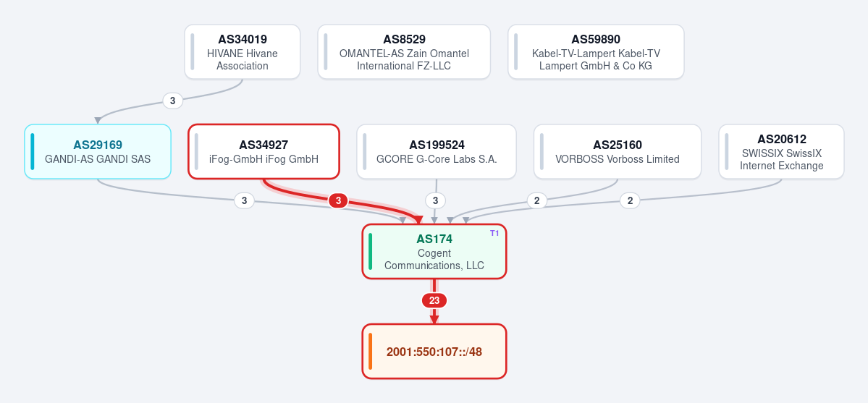The image size is (868, 403).
Task: Click the orange bar on prefix node
Action: pyautogui.click(x=371, y=352)
